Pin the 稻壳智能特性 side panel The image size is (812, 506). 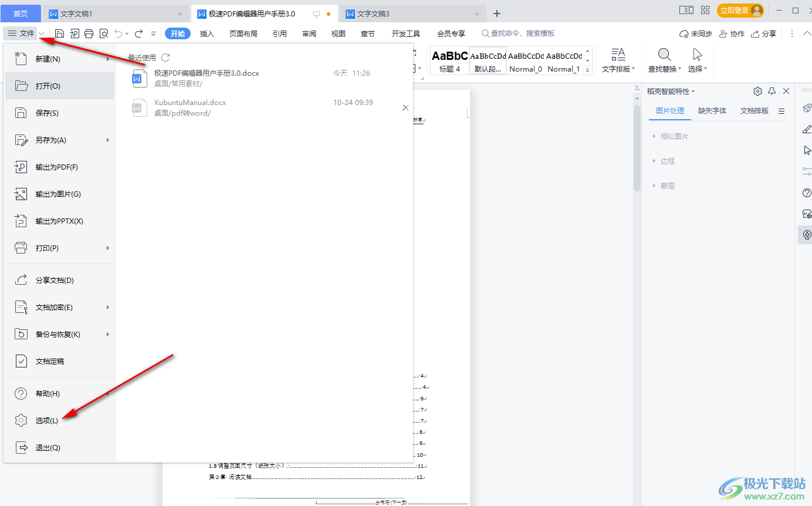pos(772,91)
